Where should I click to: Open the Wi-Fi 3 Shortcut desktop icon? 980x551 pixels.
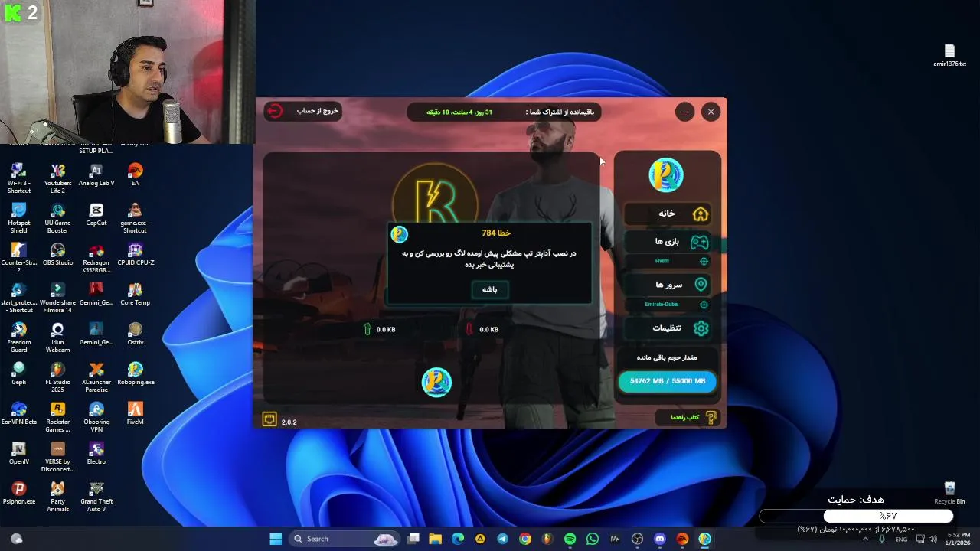(x=18, y=178)
